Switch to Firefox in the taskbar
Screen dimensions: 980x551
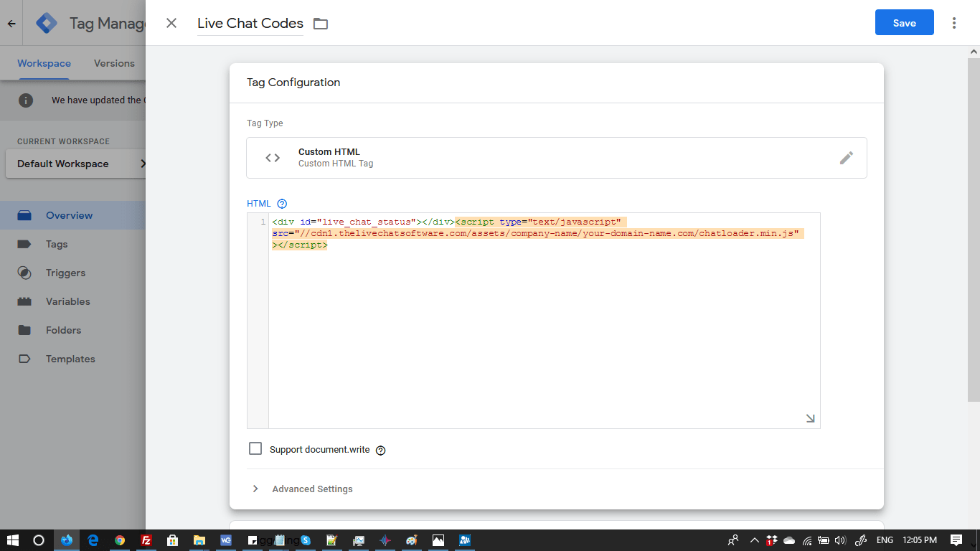point(67,540)
